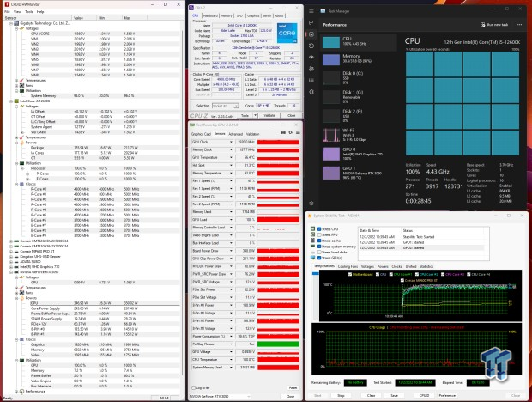This screenshot has height=402, width=532.
Task: Click the Stress GPU monitor icon in AIDA64
Action: click(313, 258)
